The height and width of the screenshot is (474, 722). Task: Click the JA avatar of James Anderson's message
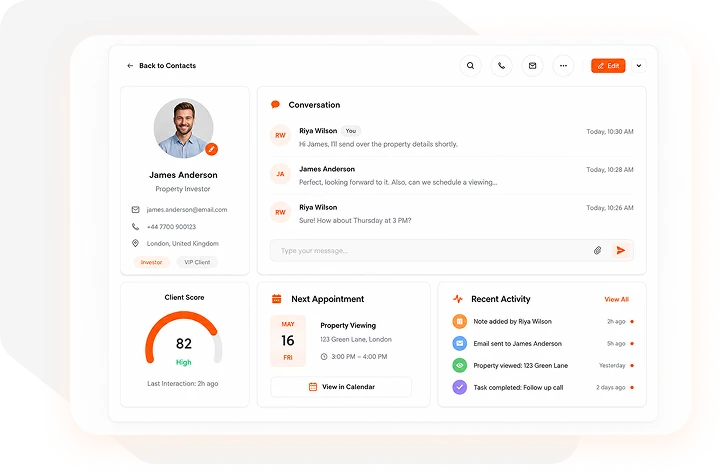[x=280, y=174]
